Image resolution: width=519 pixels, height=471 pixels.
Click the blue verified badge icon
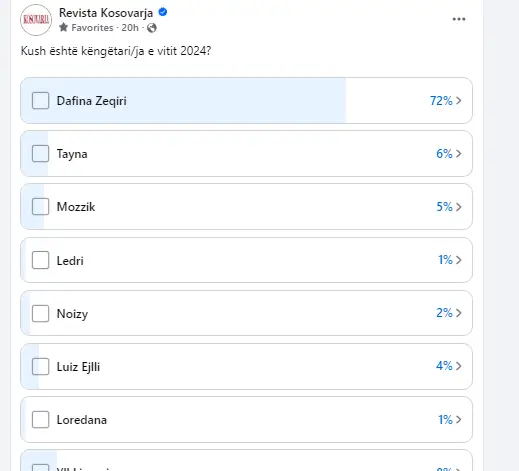(163, 12)
